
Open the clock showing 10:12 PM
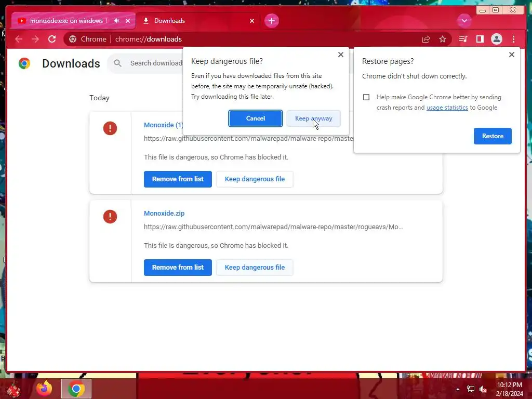(509, 389)
